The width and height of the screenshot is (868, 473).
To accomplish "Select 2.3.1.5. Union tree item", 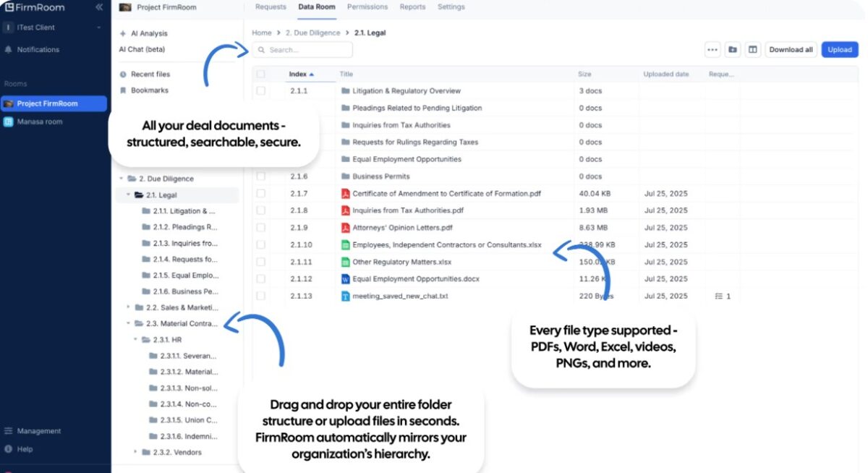I will coord(182,420).
